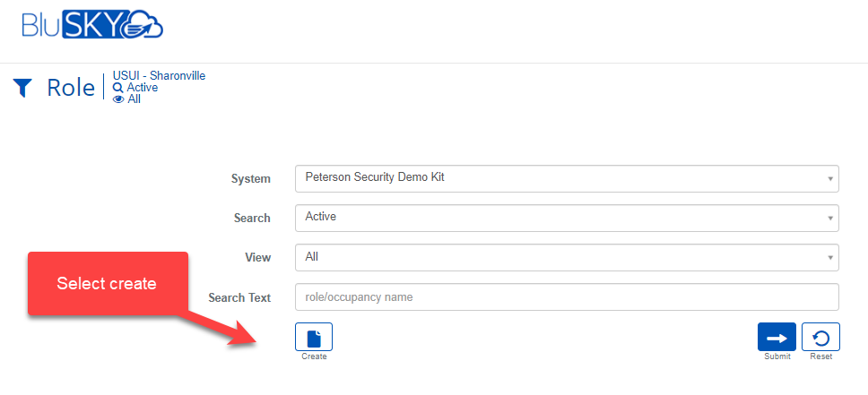Viewport: 868px width, 395px height.
Task: Click the Role page heading
Action: pyautogui.click(x=71, y=88)
